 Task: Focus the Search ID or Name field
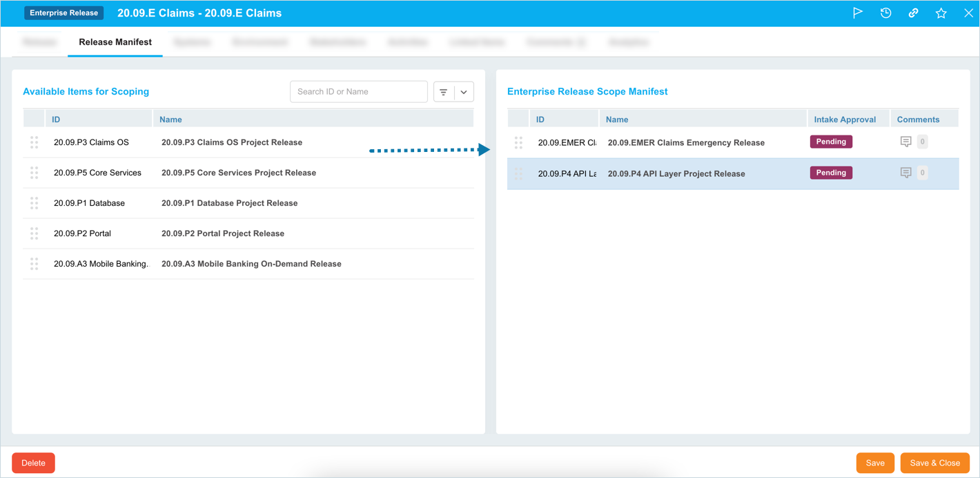(x=358, y=92)
